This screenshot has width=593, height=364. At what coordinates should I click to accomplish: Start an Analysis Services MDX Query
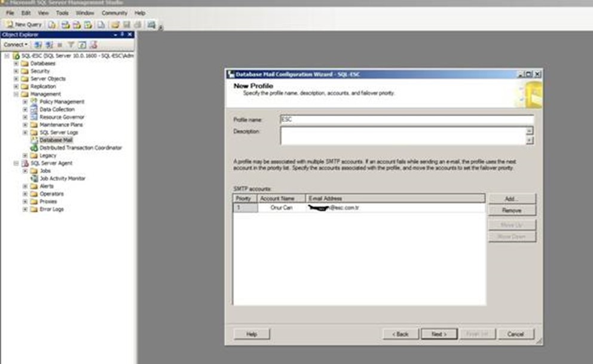tap(65, 25)
